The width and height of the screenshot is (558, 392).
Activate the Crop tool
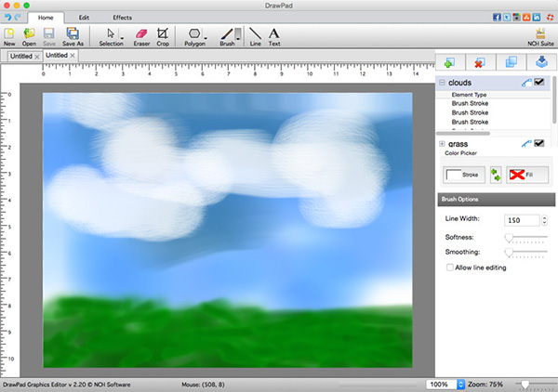(x=163, y=36)
